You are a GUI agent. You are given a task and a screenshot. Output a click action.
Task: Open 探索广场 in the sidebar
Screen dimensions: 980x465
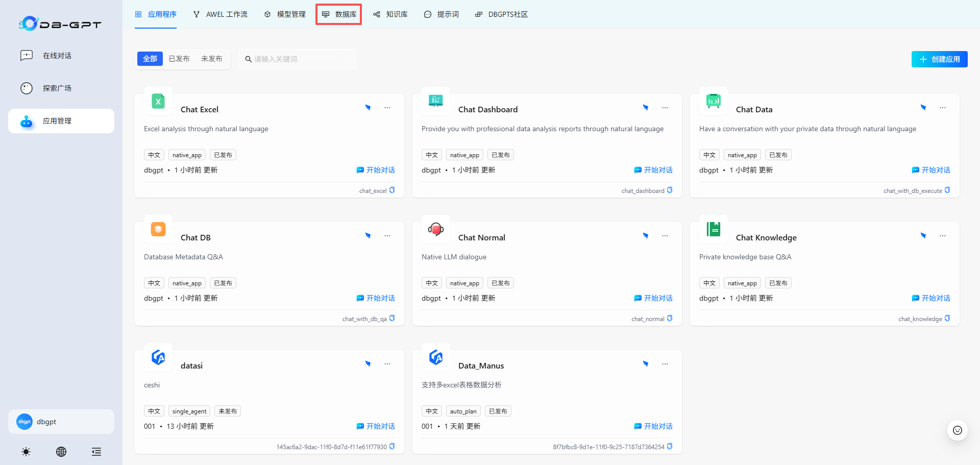click(x=57, y=88)
